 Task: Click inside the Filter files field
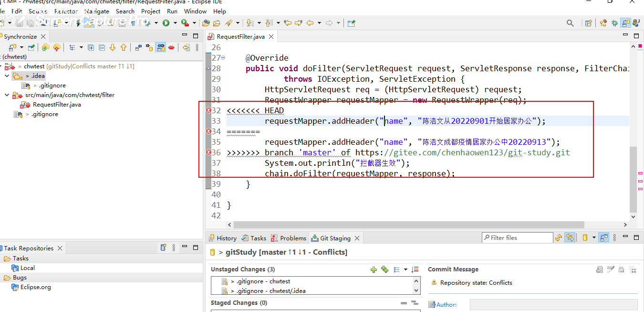(x=517, y=237)
